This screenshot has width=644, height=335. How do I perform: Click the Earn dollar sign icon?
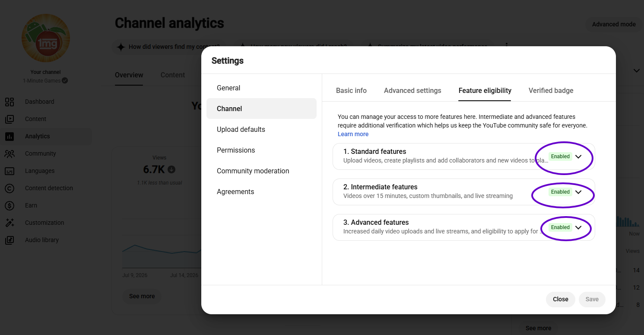coord(10,205)
